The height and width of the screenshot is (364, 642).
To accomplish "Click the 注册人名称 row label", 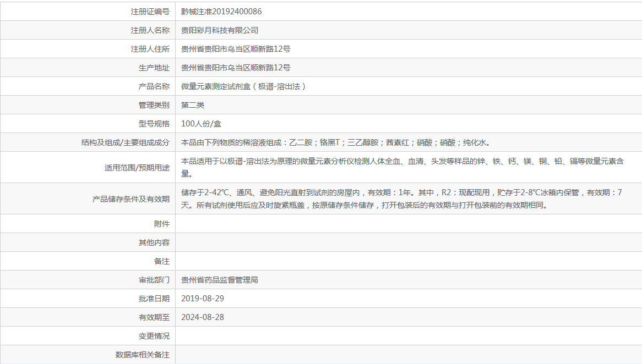I will tap(146, 30).
